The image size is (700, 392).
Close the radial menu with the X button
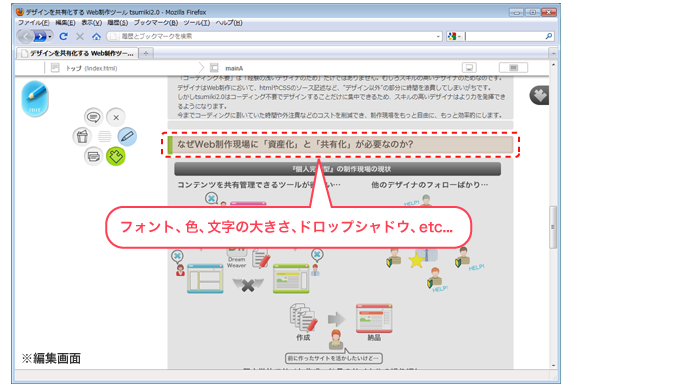point(116,117)
